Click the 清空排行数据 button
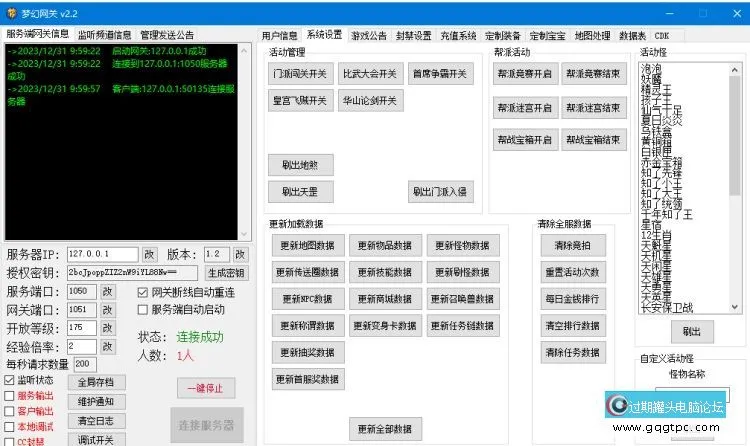The height and width of the screenshot is (446, 750). pyautogui.click(x=573, y=326)
